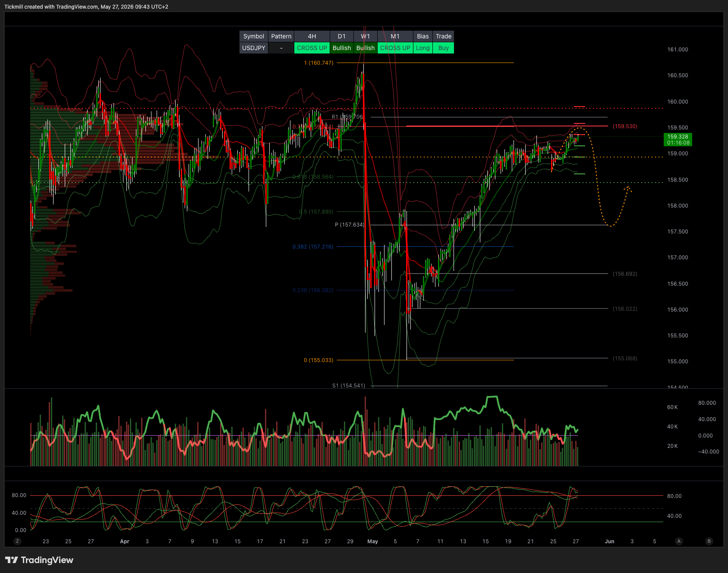The height and width of the screenshot is (573, 728).
Task: Click the 0.00 stochastic scale label
Action: (x=21, y=530)
